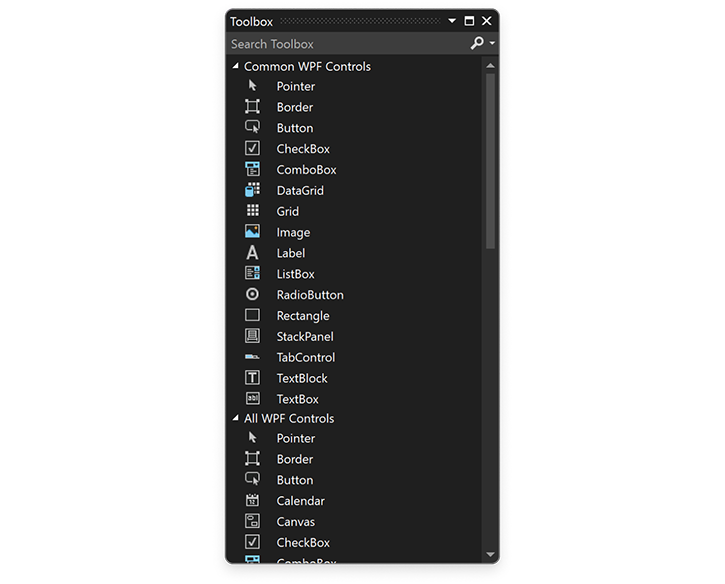The image size is (725, 584).
Task: Click the Pointer icon under All WPF Controls
Action: [252, 437]
